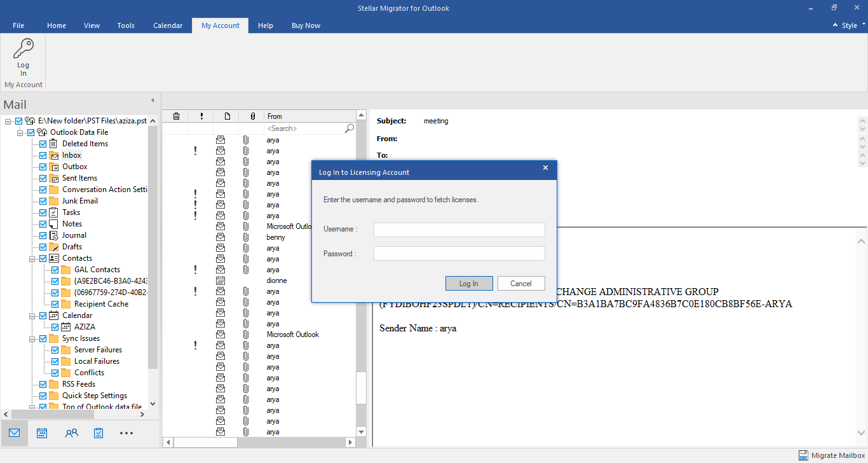Click the Outbox folder icon
This screenshot has width=868, height=463.
tap(54, 167)
